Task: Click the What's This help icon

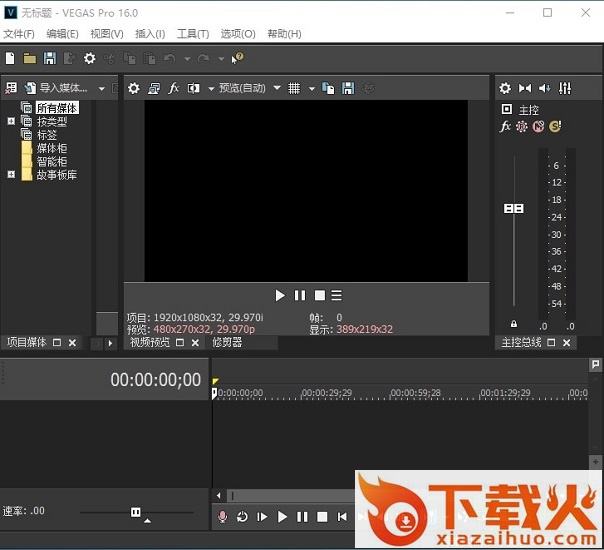Action: (x=238, y=58)
